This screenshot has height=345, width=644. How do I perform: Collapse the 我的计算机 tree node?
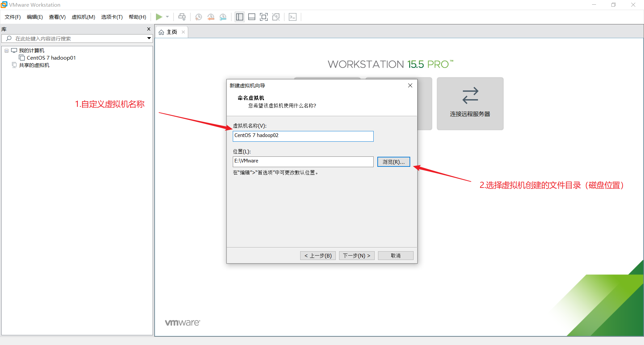tap(6, 51)
